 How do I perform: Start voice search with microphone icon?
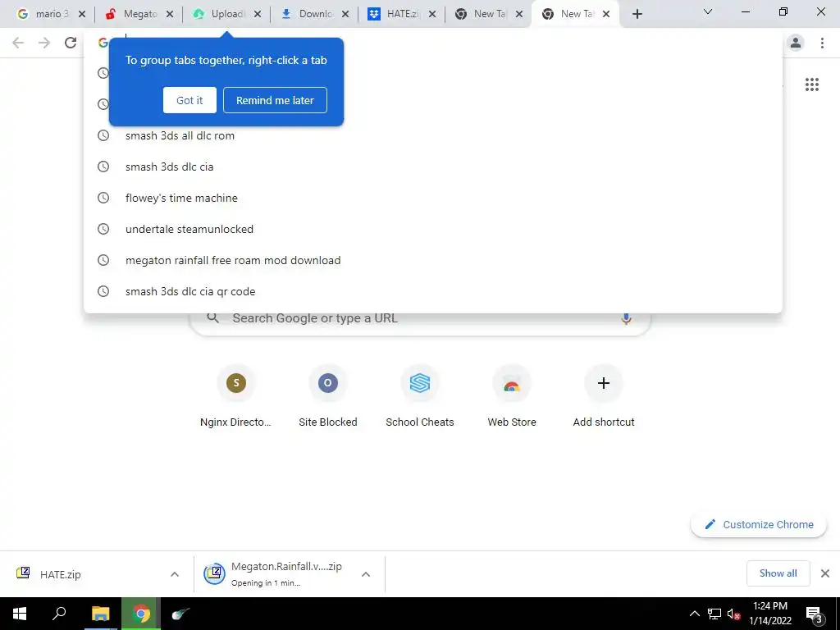[626, 318]
